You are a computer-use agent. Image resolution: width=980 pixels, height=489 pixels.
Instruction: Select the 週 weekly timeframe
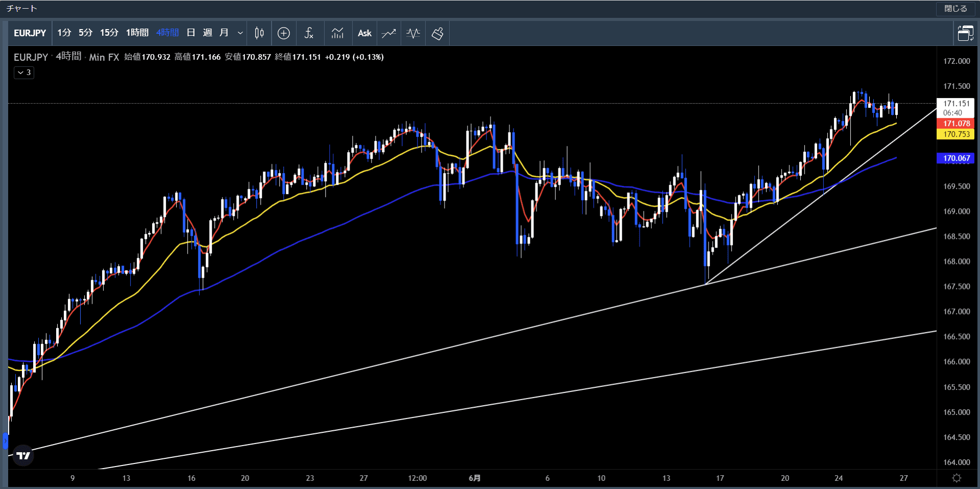[207, 33]
